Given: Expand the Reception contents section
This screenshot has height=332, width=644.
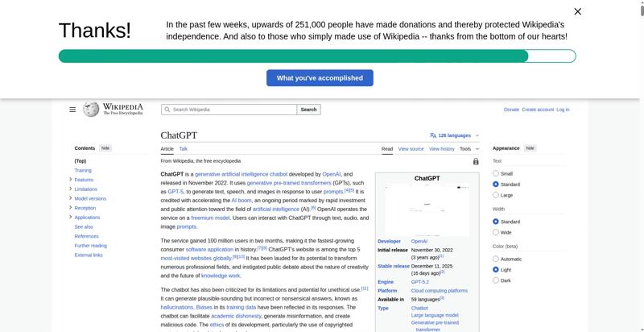Looking at the screenshot, I should [71, 207].
